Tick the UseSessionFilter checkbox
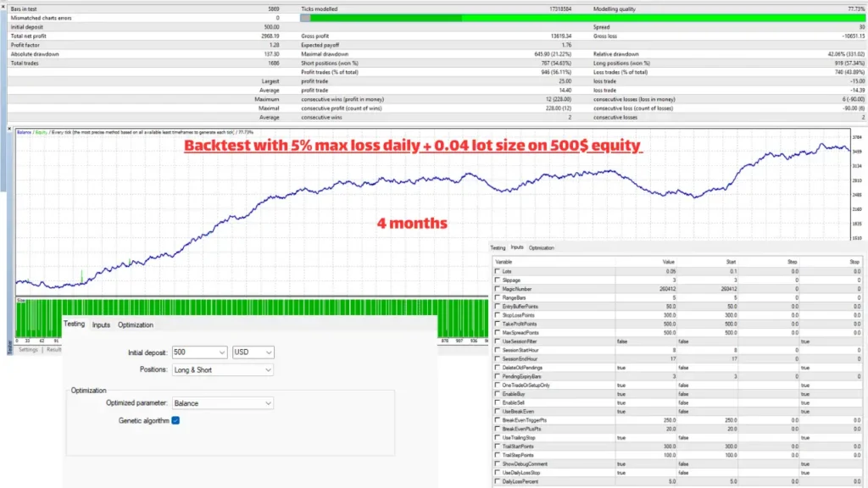This screenshot has height=488, width=868. pyautogui.click(x=498, y=341)
